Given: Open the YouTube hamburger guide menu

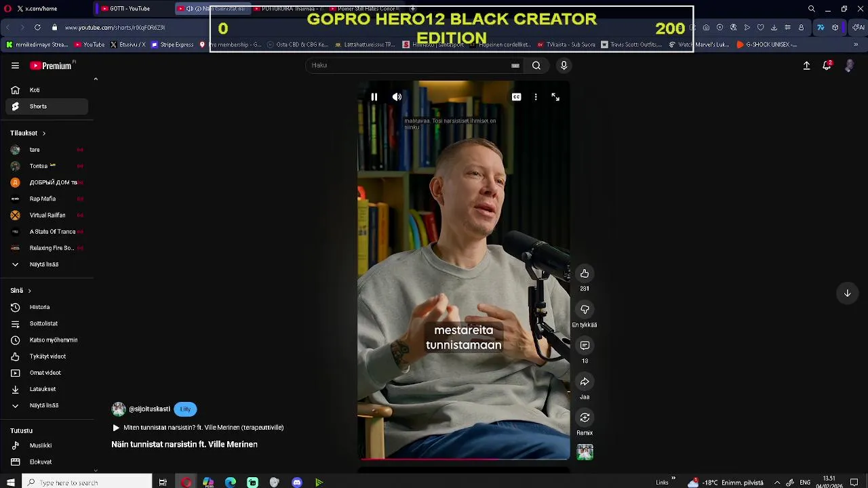Looking at the screenshot, I should point(15,66).
